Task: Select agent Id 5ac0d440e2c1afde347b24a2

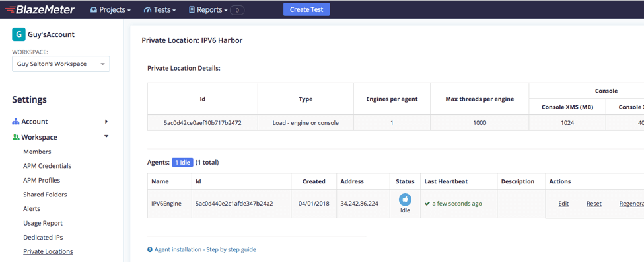Action: pyautogui.click(x=234, y=204)
